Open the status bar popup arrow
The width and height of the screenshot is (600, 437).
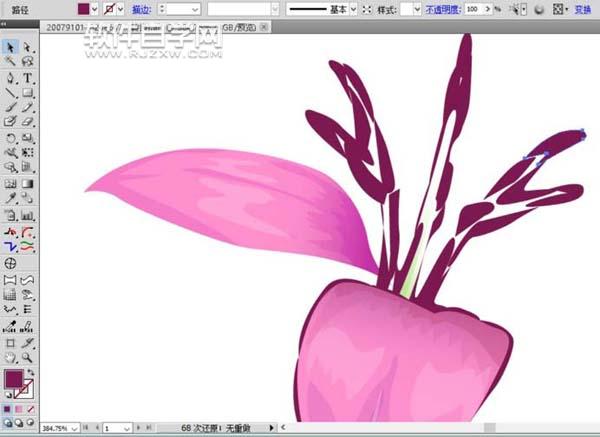click(x=271, y=428)
